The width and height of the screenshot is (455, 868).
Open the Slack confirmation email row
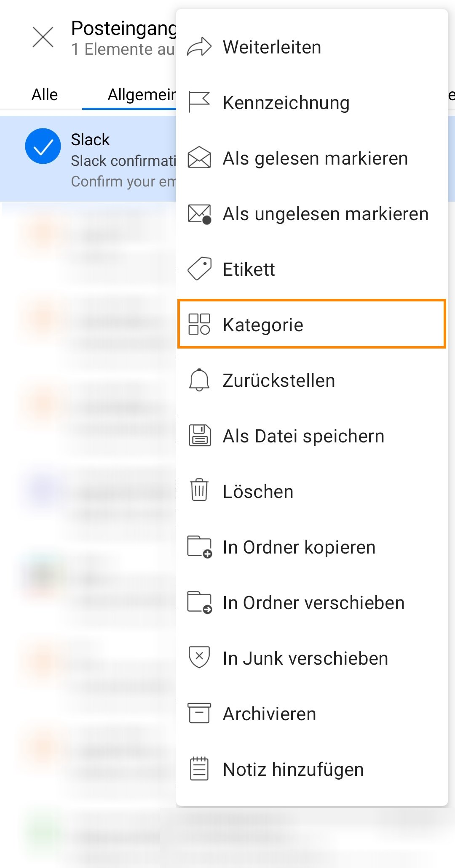coord(88,159)
